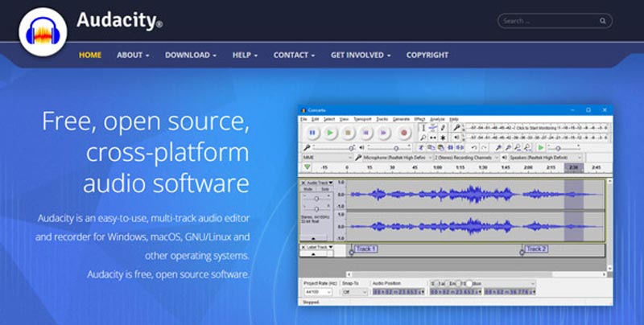Open the Snap-To dropdown
Image resolution: width=644 pixels, height=325 pixels.
pyautogui.click(x=355, y=292)
